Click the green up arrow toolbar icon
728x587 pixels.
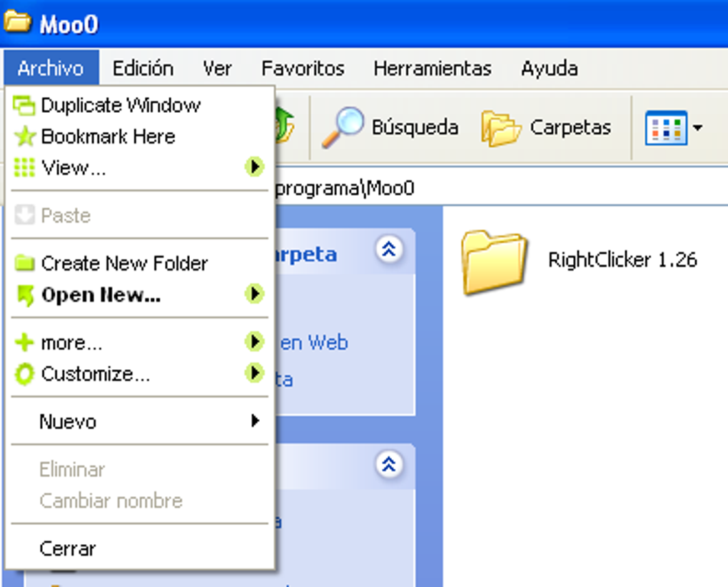[284, 126]
